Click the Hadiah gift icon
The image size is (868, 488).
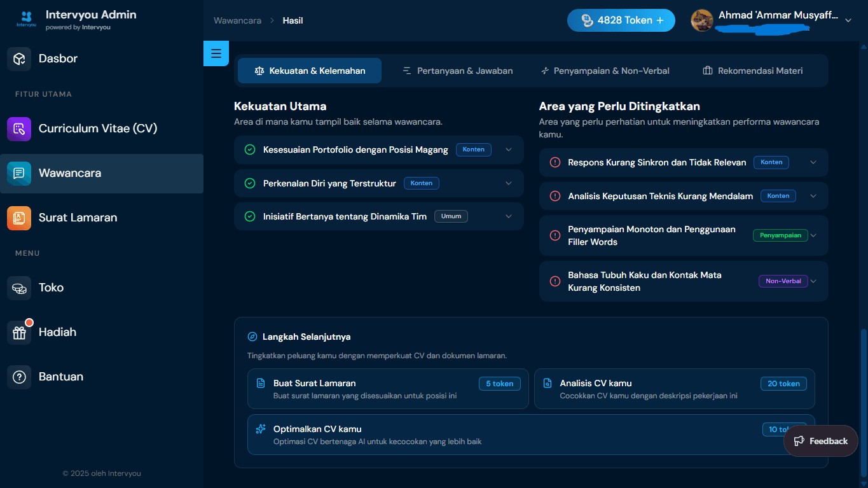coord(19,332)
